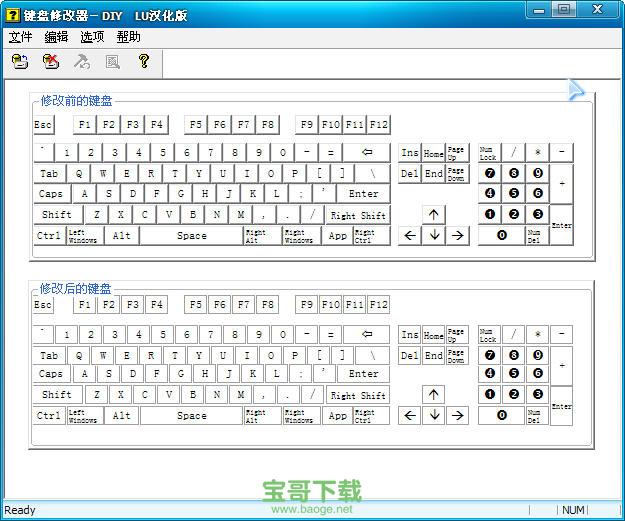Select F5 key on the 修改后 keyboard
Image resolution: width=625 pixels, height=521 pixels.
(x=196, y=305)
